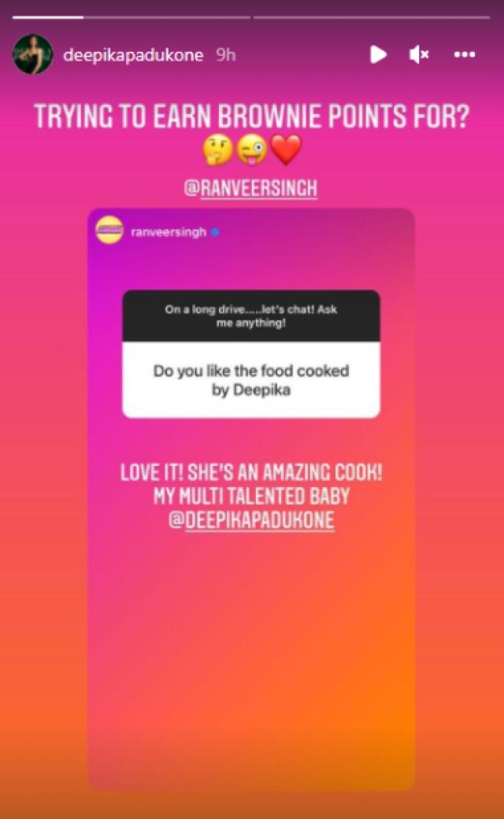Open the @RANVEERSINGH mention
The image size is (504, 819).
point(250,188)
